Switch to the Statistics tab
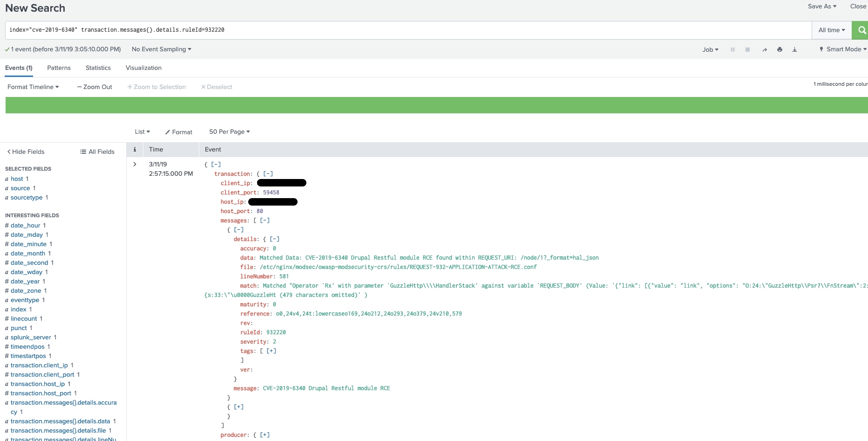This screenshot has height=441, width=868. tap(98, 68)
